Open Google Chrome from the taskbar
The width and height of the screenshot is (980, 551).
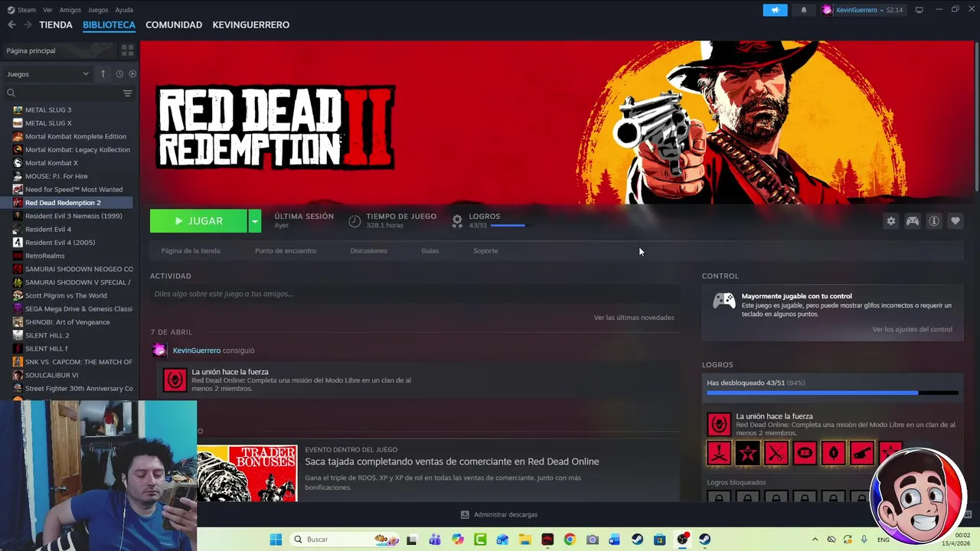coord(570,540)
